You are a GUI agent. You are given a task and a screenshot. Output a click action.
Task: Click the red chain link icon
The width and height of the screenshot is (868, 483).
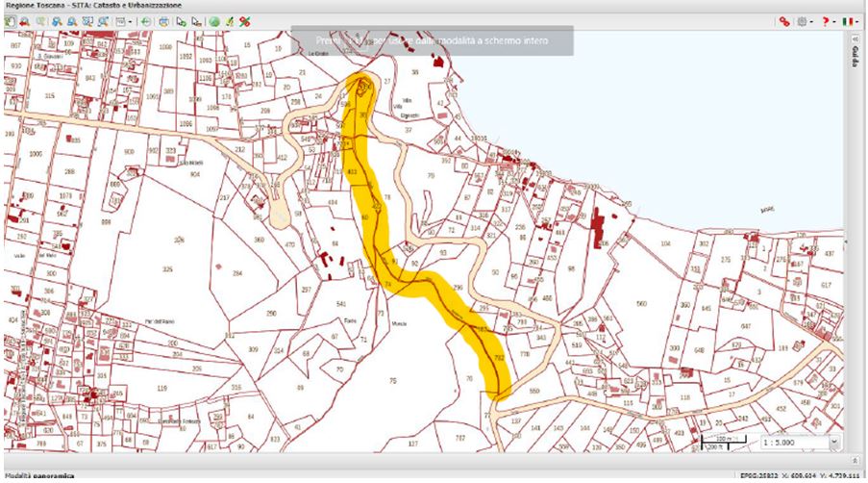(x=784, y=20)
